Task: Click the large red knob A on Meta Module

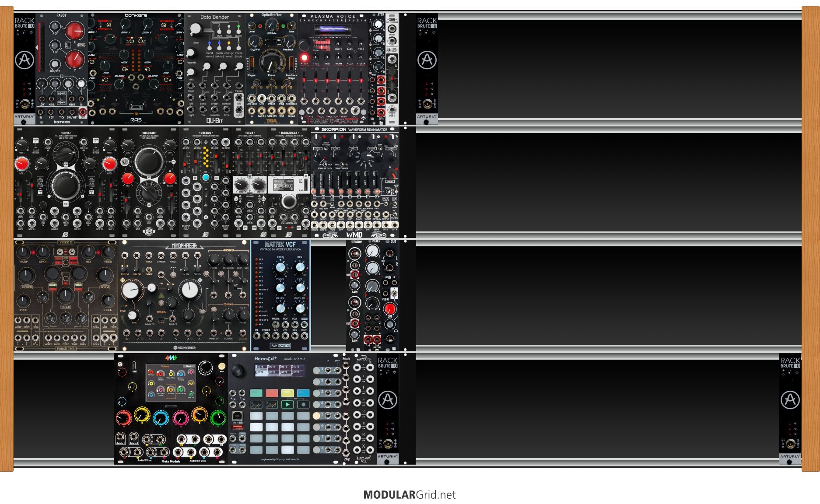Action: [123, 417]
